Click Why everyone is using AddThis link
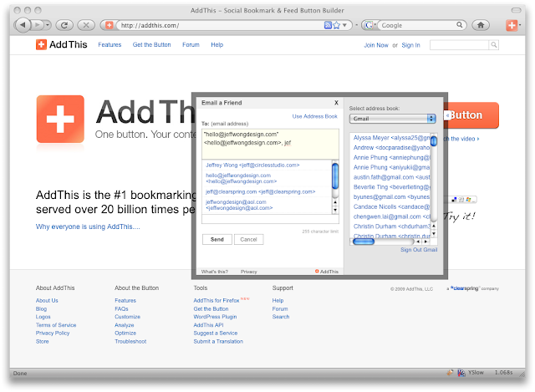The height and width of the screenshot is (392, 535). 88,227
